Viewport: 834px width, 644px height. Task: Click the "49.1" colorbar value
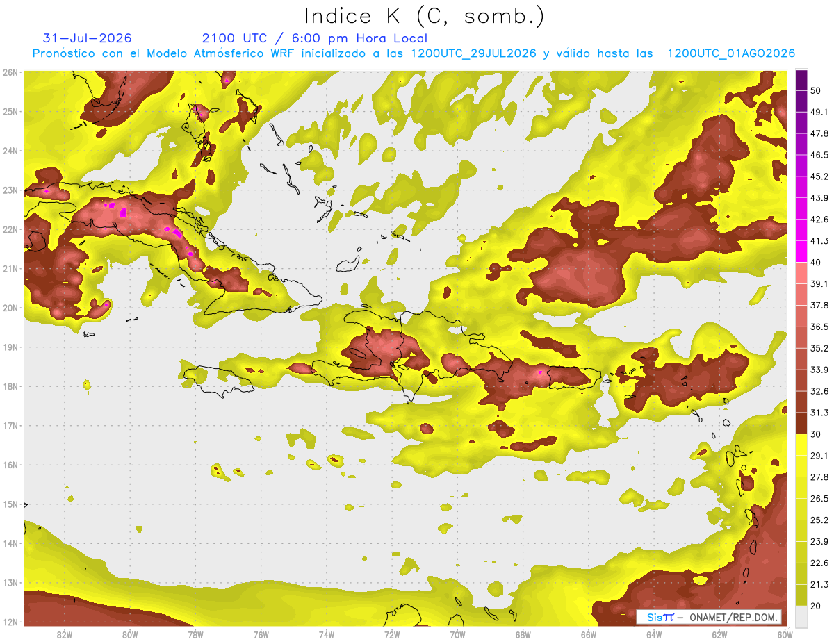[x=819, y=112]
